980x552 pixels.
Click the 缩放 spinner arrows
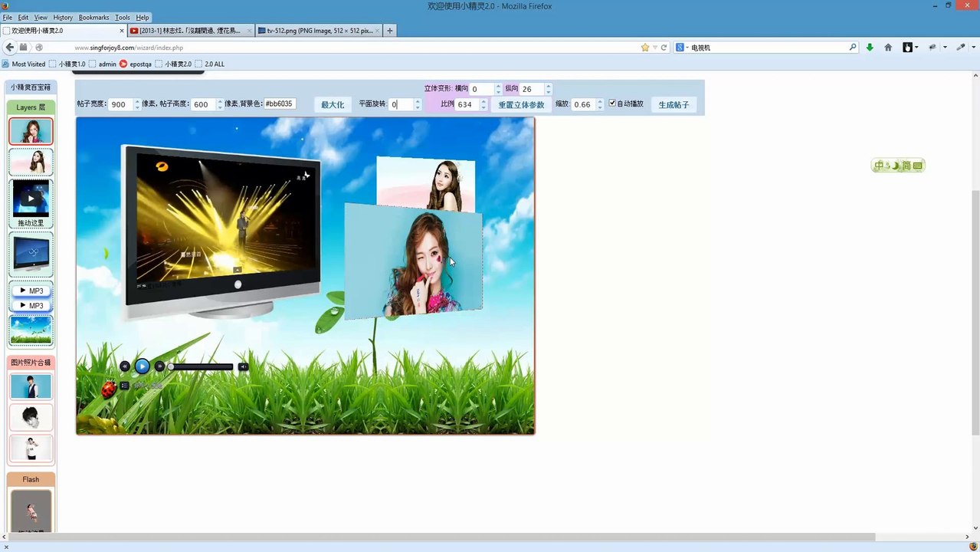[x=600, y=104]
